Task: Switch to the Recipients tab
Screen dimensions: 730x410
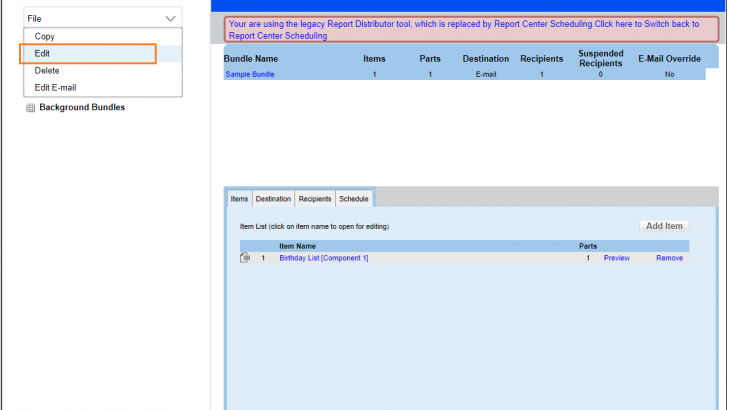Action: (315, 199)
